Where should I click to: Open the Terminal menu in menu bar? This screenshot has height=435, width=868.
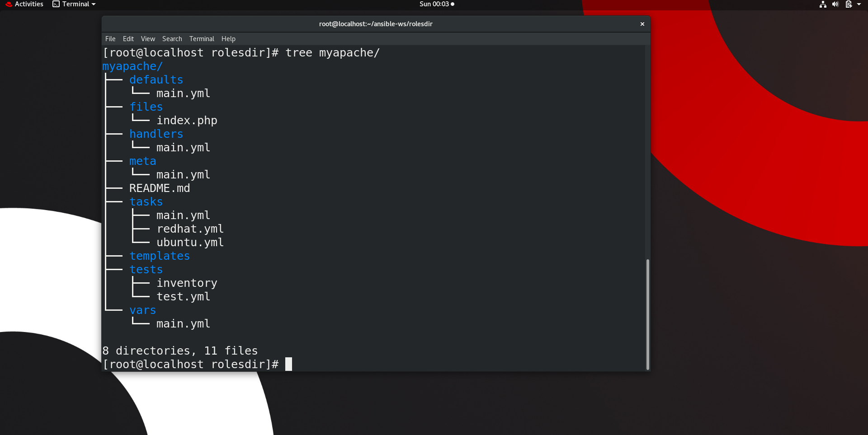(202, 39)
